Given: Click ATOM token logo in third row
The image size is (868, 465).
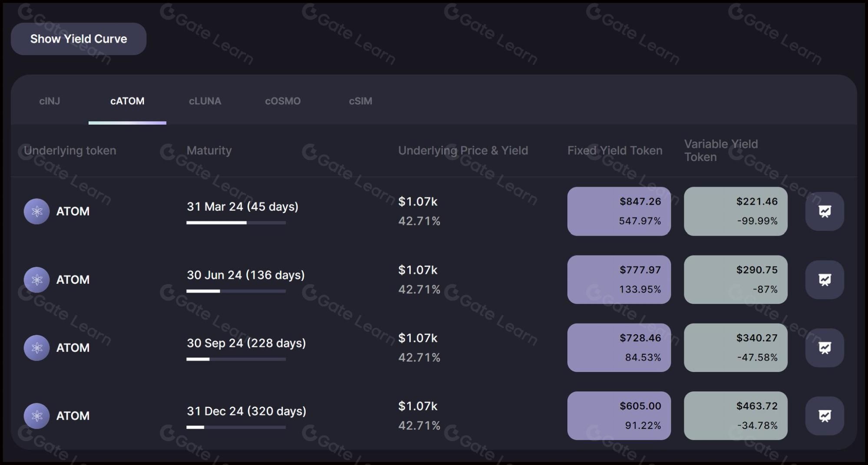Looking at the screenshot, I should (x=36, y=348).
